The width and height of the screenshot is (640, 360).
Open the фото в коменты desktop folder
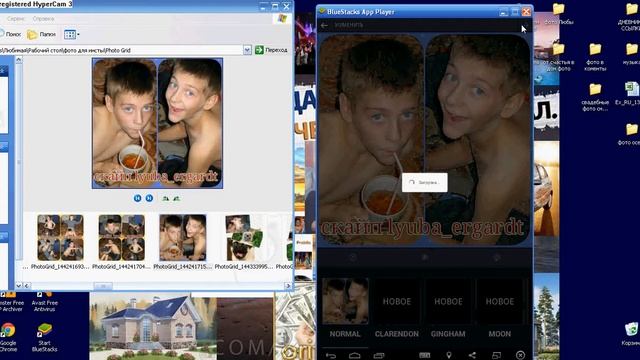coord(595,57)
